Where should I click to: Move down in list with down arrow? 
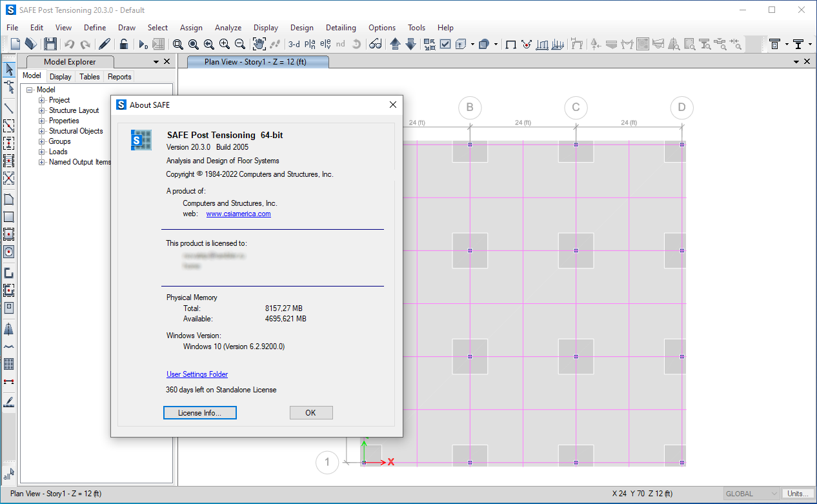pos(411,44)
